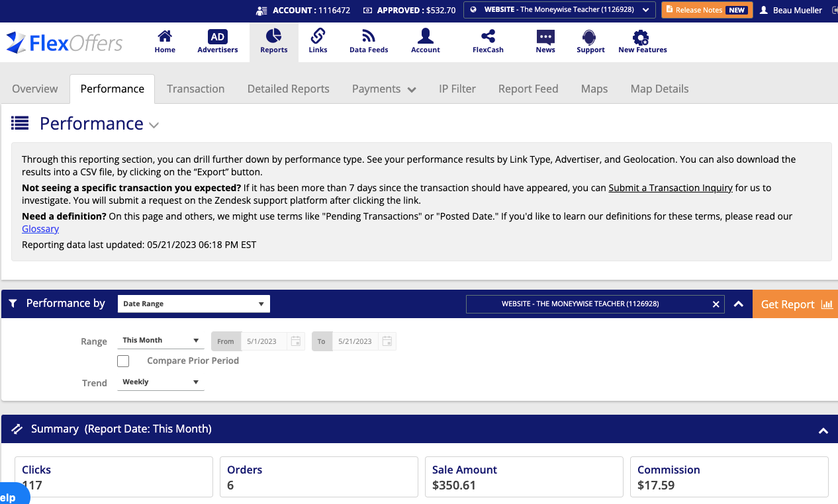Click the Beau Mueller user name
Image resolution: width=838 pixels, height=504 pixels.
click(x=798, y=10)
